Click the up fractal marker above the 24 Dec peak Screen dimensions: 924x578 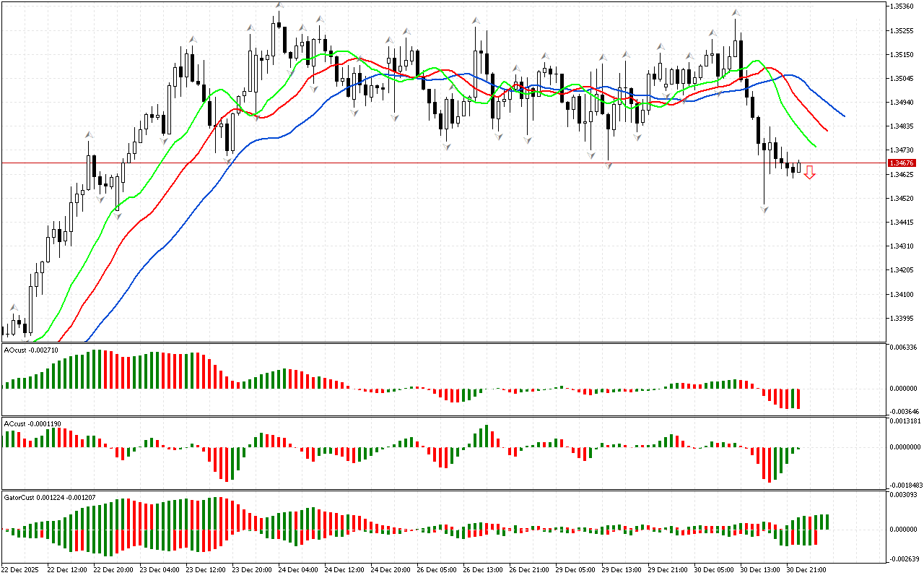279,6
